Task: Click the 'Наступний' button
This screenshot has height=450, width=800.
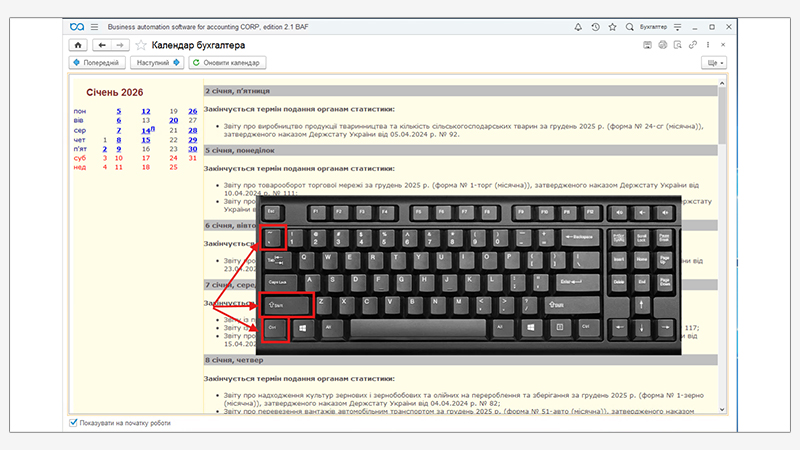Action: pos(158,62)
